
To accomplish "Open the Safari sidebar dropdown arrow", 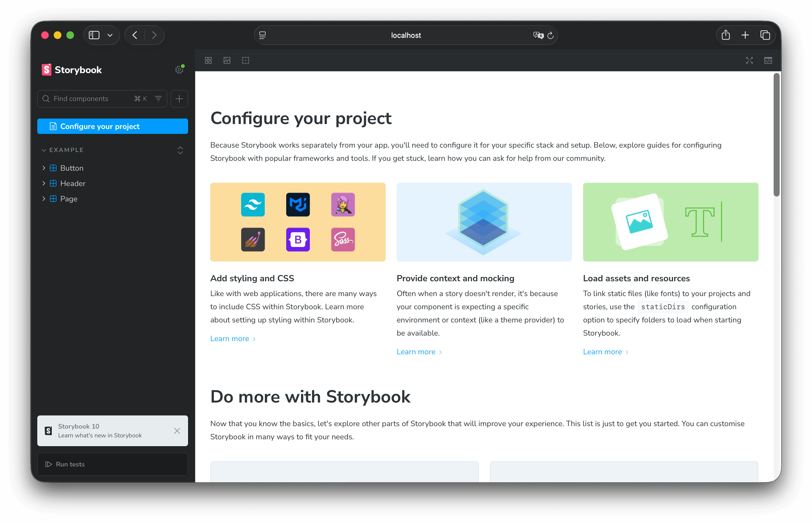I will pyautogui.click(x=110, y=35).
